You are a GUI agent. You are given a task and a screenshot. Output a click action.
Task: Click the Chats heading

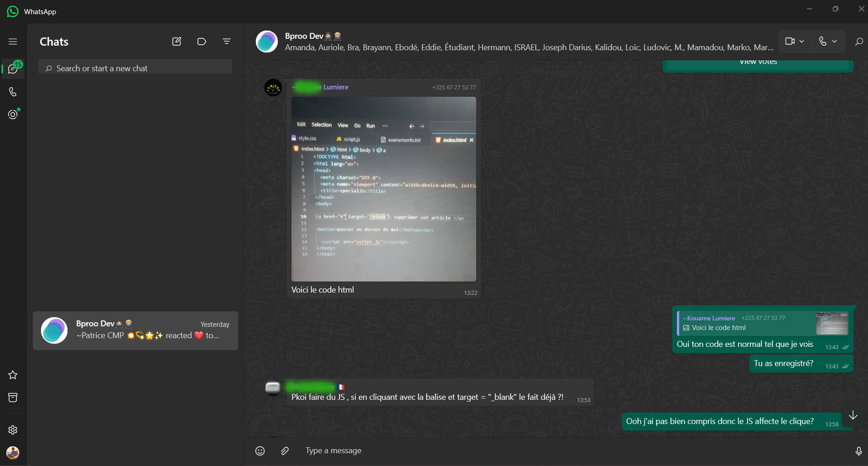coord(54,42)
